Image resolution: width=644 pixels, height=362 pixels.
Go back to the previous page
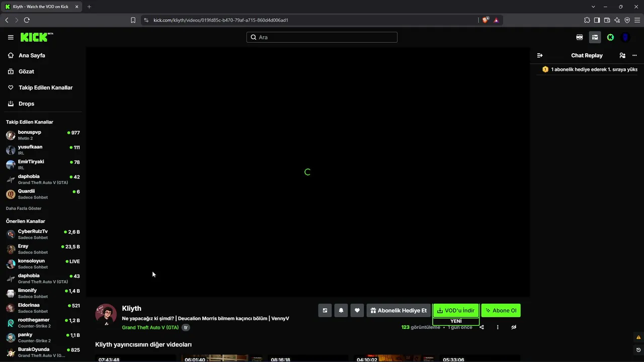coord(7,20)
